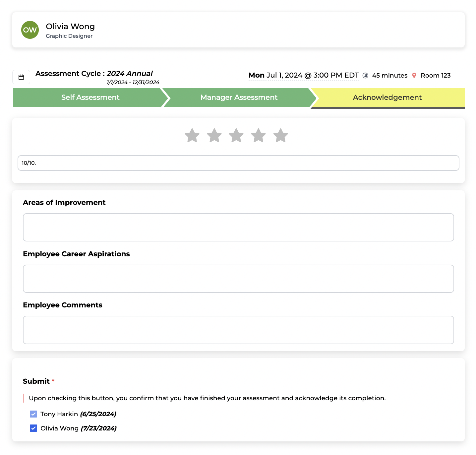Give a five star rating
Viewport: 476px width, 455px height.
280,136
